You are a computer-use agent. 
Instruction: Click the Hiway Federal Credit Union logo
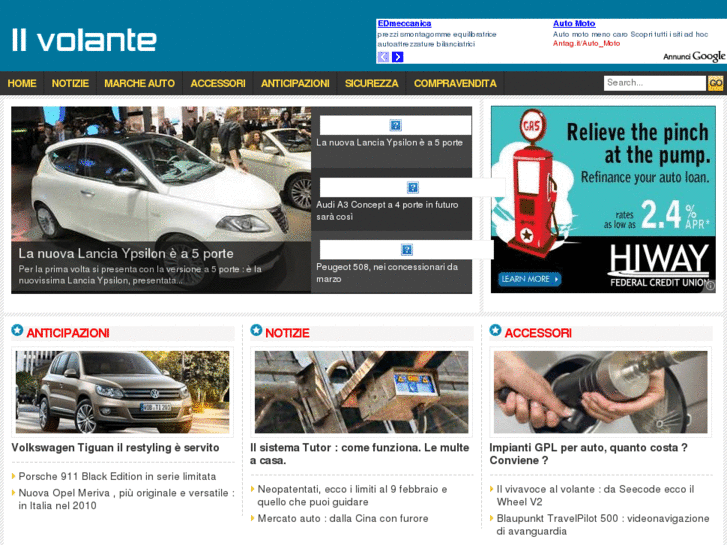(x=659, y=266)
